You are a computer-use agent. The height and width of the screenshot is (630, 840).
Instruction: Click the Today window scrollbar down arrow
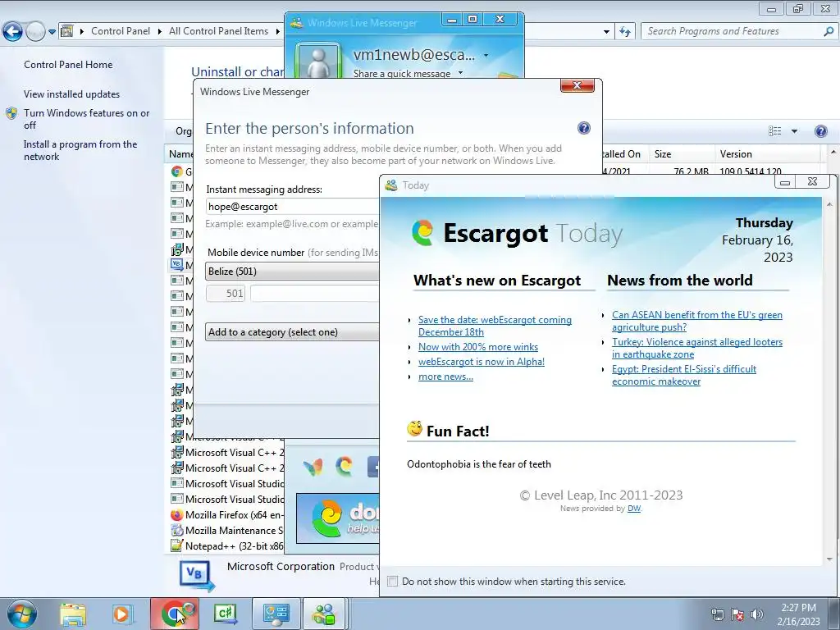tap(829, 559)
